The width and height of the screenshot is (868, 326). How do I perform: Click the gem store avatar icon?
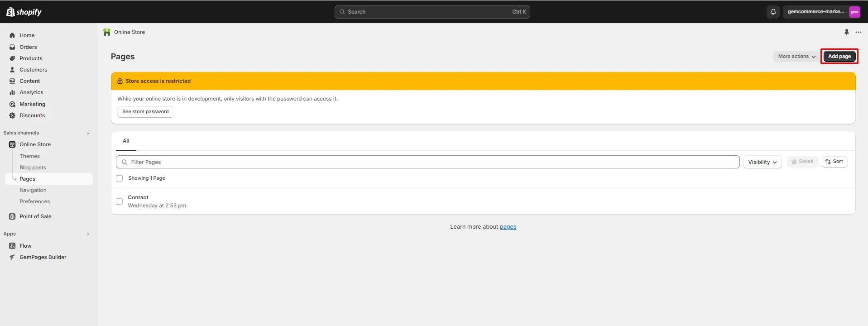pyautogui.click(x=854, y=12)
